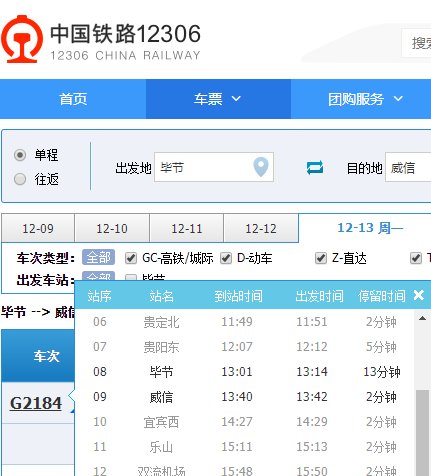Select the 12-11 date tab
The width and height of the screenshot is (431, 476).
click(x=187, y=228)
